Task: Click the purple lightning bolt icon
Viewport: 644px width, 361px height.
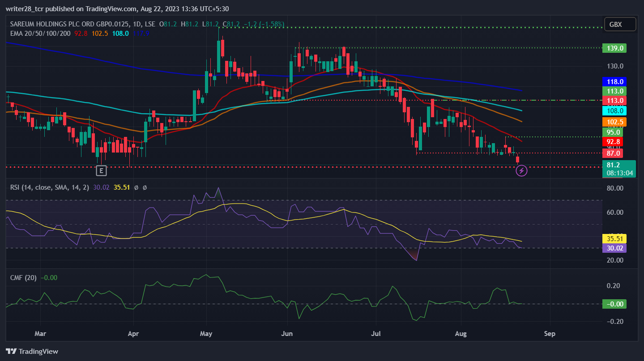Action: [x=522, y=170]
